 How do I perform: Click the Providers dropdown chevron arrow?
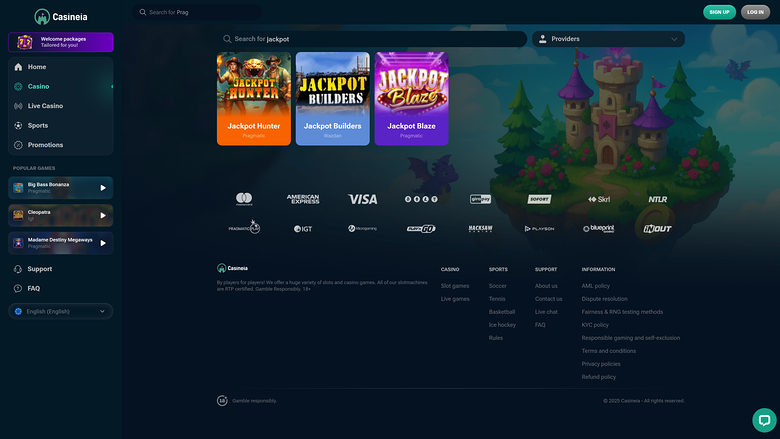point(674,39)
